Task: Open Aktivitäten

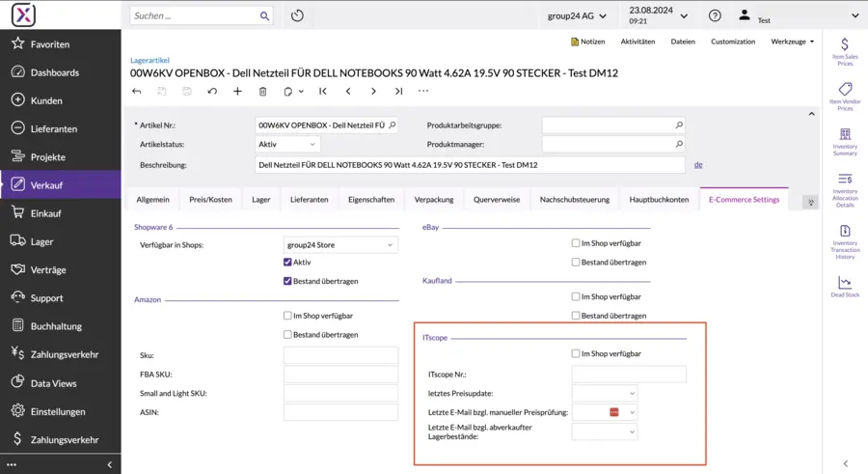Action: [637, 42]
